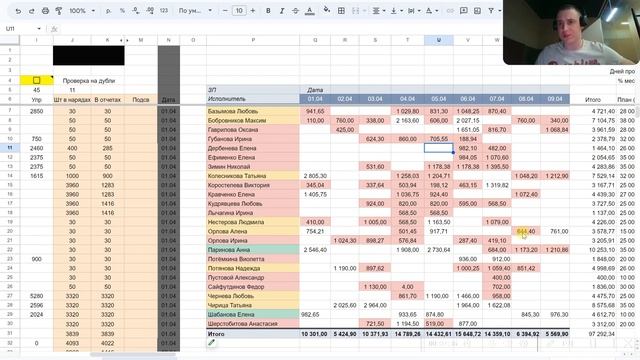The width and height of the screenshot is (640, 360).
Task: Click the date header 05.04
Action: [439, 99]
